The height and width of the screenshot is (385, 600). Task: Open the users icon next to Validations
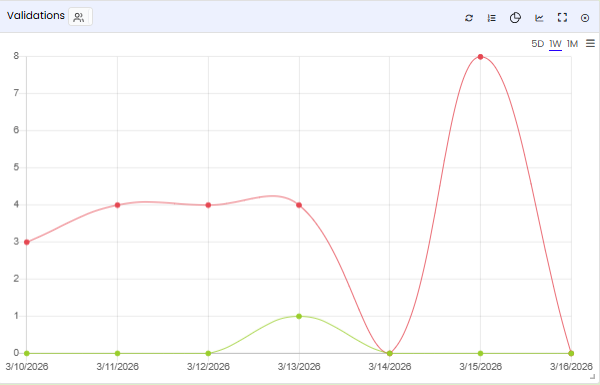click(x=80, y=17)
